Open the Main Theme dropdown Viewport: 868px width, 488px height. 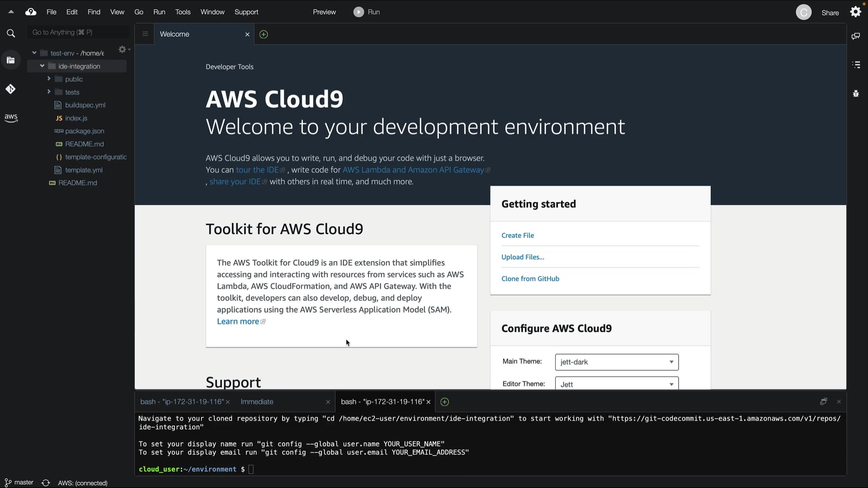617,362
